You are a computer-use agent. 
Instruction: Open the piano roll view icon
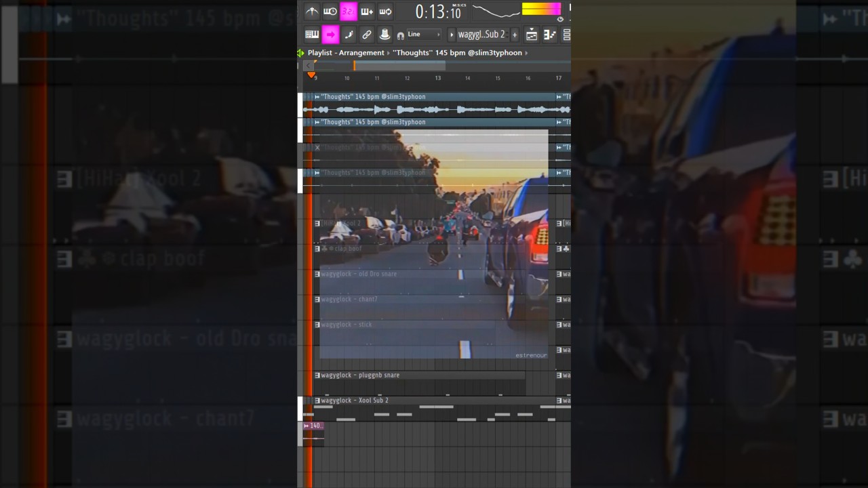(x=550, y=35)
